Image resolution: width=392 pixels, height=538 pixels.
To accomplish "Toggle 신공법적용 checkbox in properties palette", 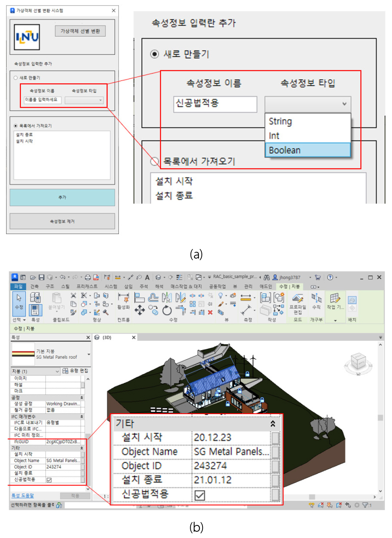I will [49, 480].
